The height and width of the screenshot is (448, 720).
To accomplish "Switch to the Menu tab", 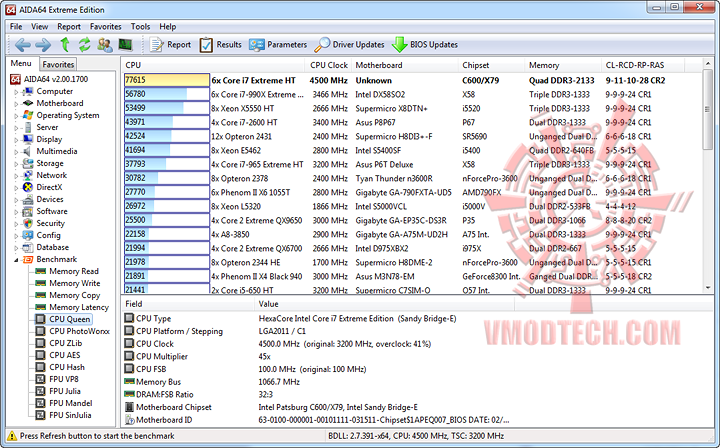I will tap(21, 63).
